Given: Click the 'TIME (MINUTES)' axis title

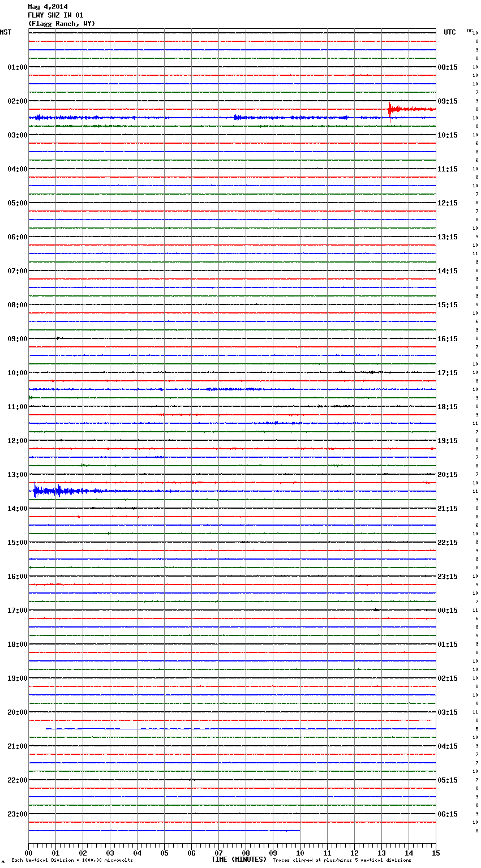Looking at the screenshot, I should 239,860.
